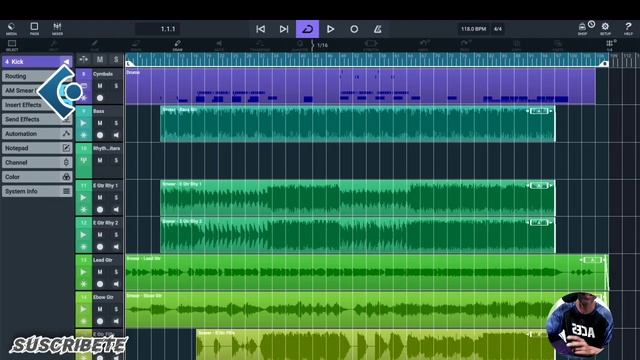Open the 4/4 time signature setting
The height and width of the screenshot is (360, 640).
click(498, 29)
